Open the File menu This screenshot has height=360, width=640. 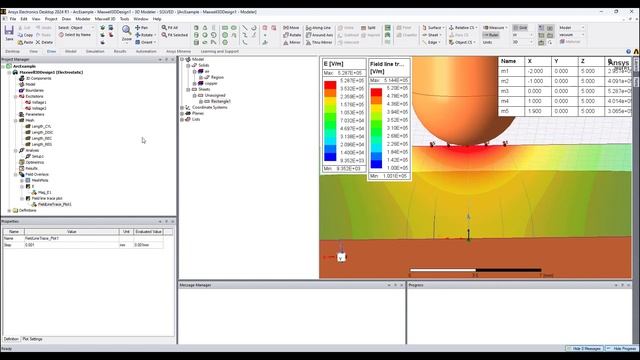click(13, 19)
